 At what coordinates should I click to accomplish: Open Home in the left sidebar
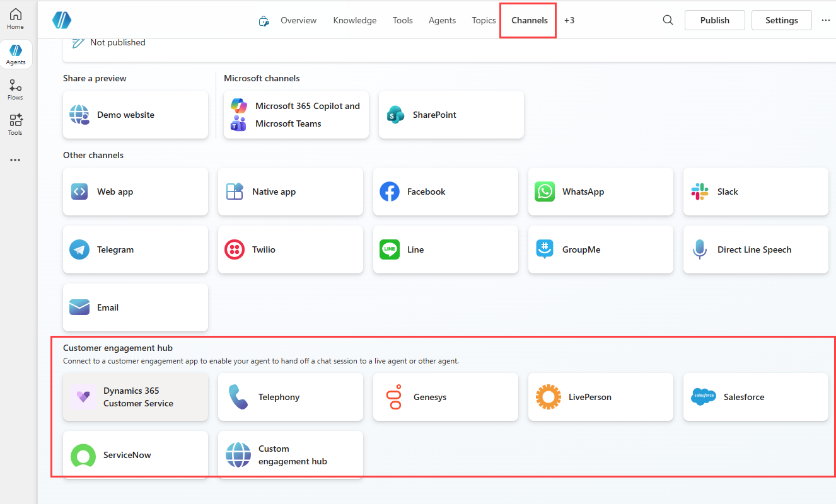(x=15, y=19)
